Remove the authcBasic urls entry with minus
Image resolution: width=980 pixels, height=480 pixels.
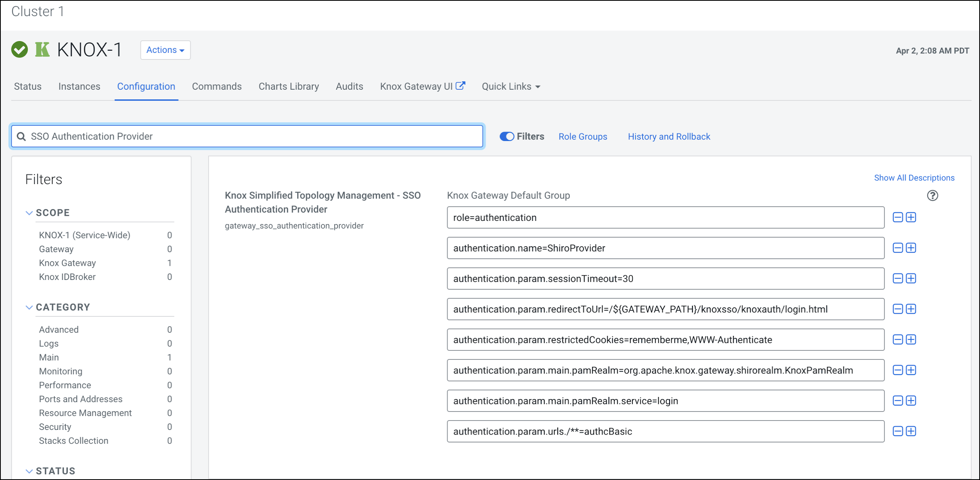pyautogui.click(x=897, y=431)
